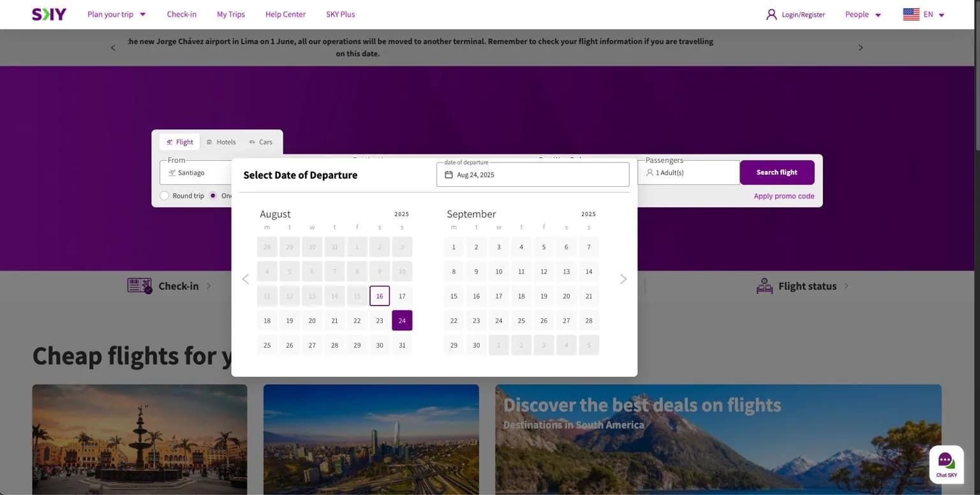The width and height of the screenshot is (980, 495).
Task: Click Apply promo code link
Action: (784, 196)
